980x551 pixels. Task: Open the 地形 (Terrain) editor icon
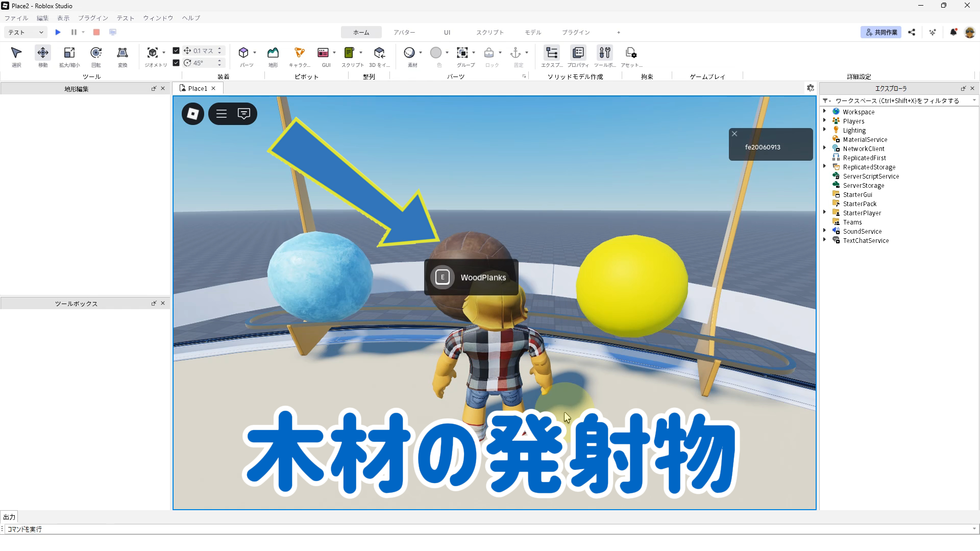pos(273,53)
